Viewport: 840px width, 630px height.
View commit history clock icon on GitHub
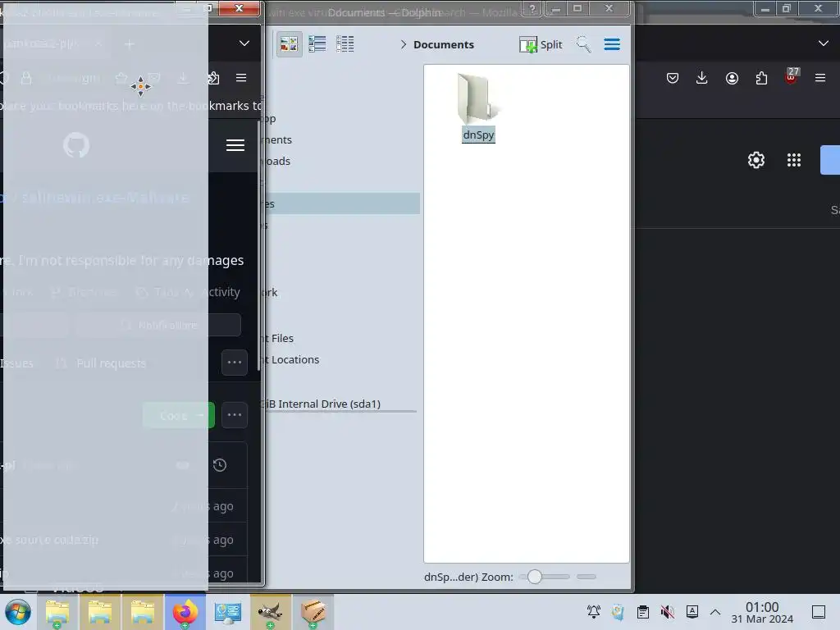point(220,465)
